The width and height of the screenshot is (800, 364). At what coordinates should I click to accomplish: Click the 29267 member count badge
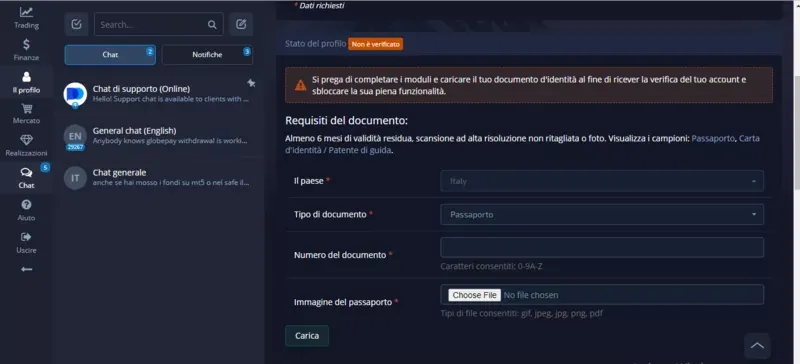point(75,147)
